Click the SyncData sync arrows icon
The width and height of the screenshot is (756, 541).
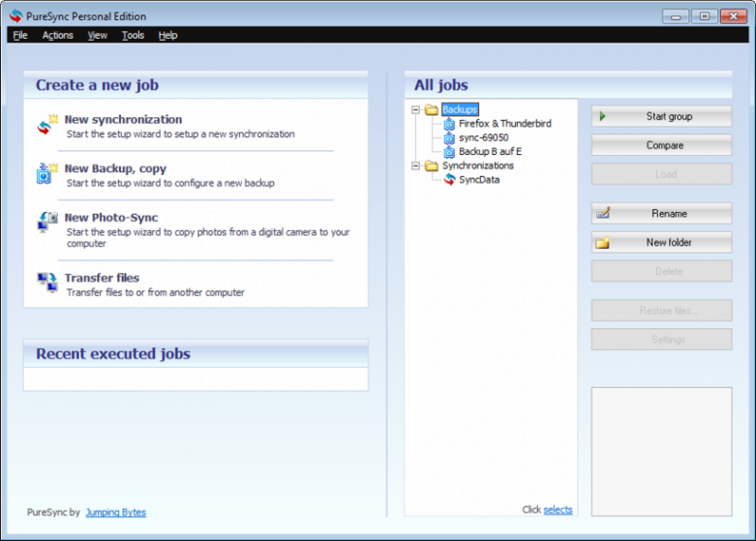pyautogui.click(x=450, y=180)
